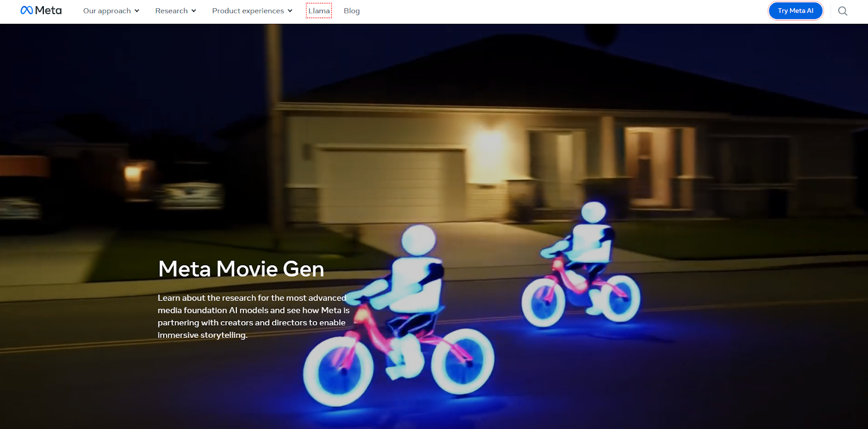Click the Meta logo
The image size is (868, 429).
click(x=41, y=10)
